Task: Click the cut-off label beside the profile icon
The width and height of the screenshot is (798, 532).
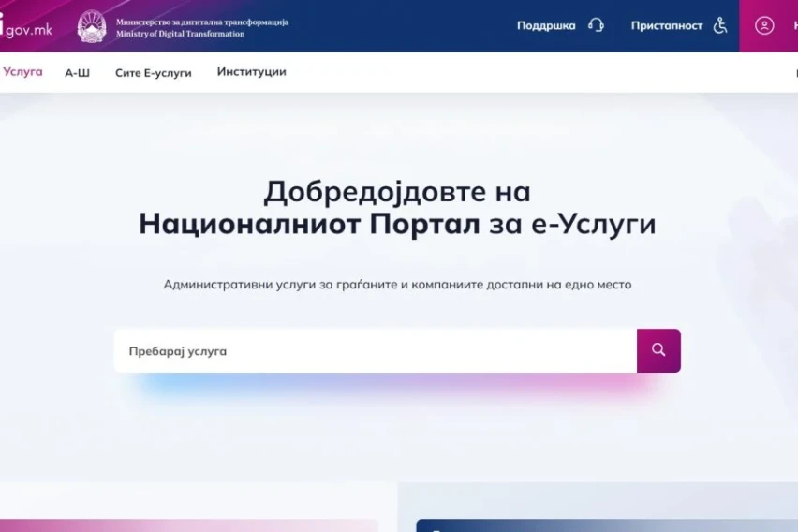Action: [794, 25]
